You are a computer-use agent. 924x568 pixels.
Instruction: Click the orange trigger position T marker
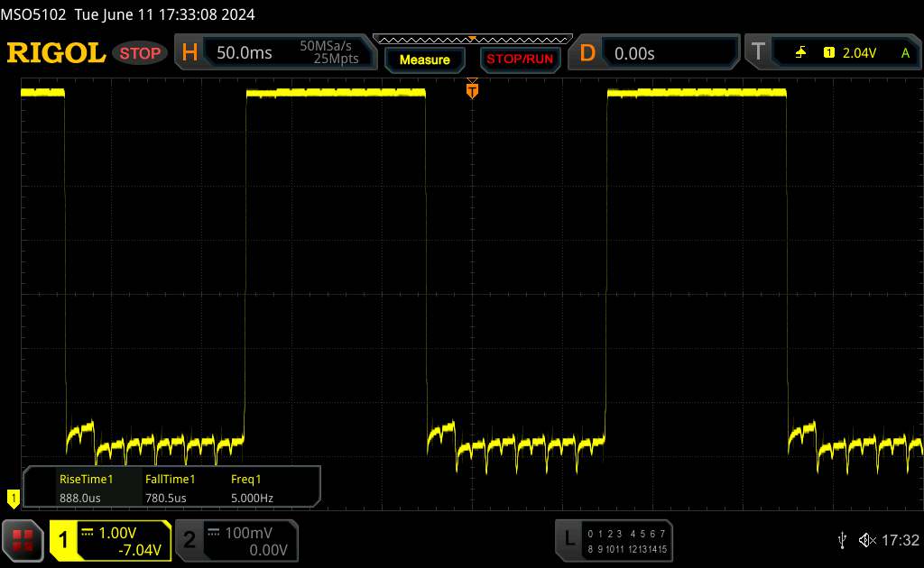[472, 89]
